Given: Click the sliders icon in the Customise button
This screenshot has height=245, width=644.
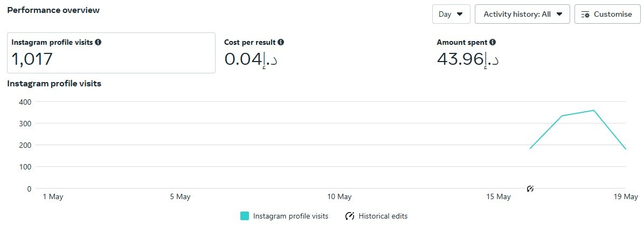Looking at the screenshot, I should [586, 15].
